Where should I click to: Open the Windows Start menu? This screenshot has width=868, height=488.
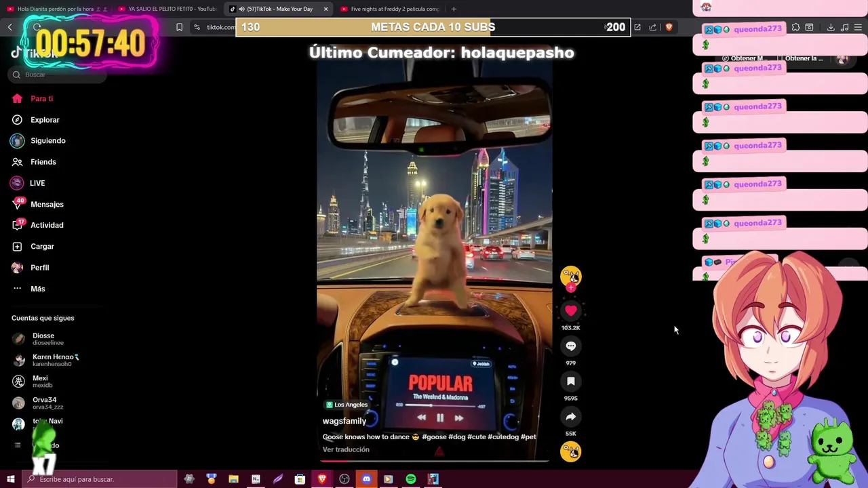(10, 479)
